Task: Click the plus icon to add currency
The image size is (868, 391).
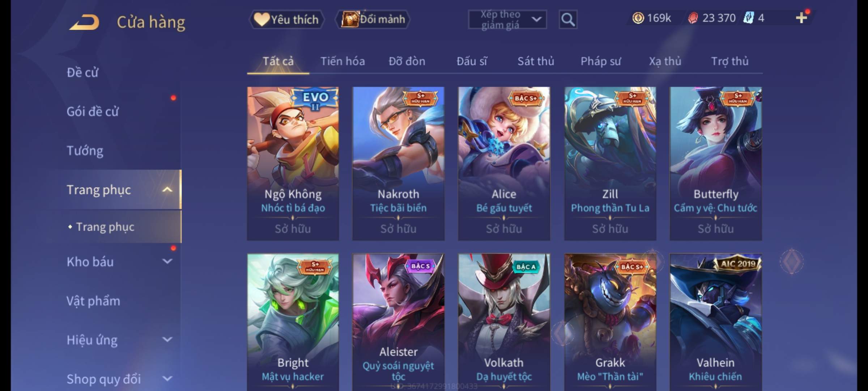Action: 801,18
